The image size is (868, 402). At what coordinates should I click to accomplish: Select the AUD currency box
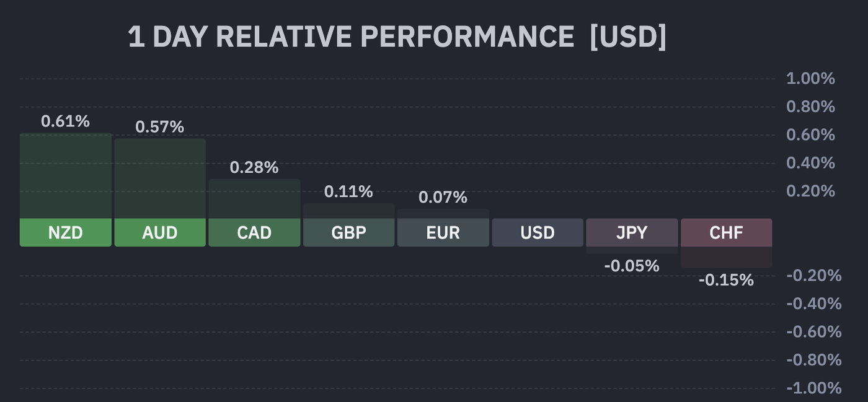(160, 233)
